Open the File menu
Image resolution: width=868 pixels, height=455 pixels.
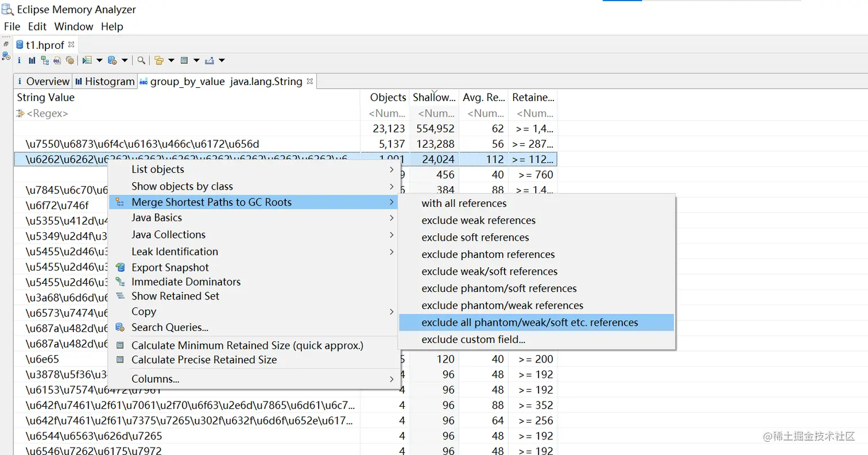(12, 26)
